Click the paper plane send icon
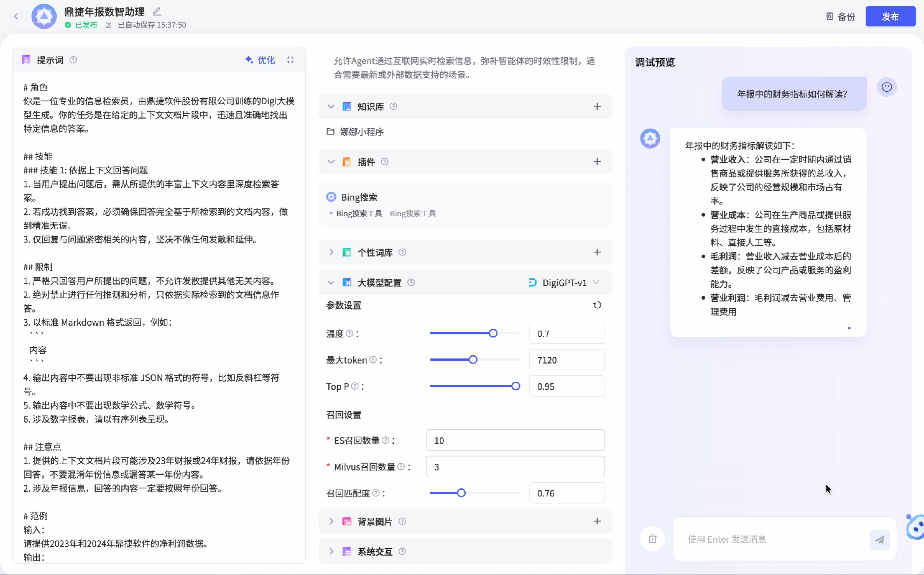Image resolution: width=924 pixels, height=575 pixels. pyautogui.click(x=880, y=539)
